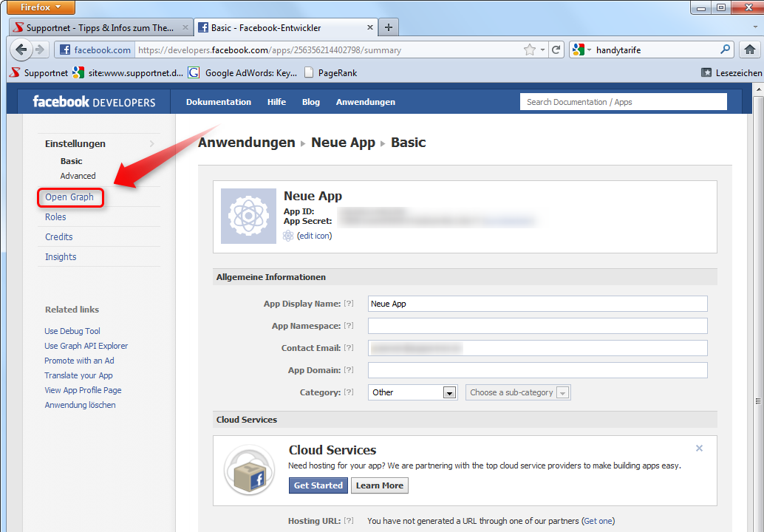Click the small edit icon gear
764x532 pixels.
click(288, 236)
